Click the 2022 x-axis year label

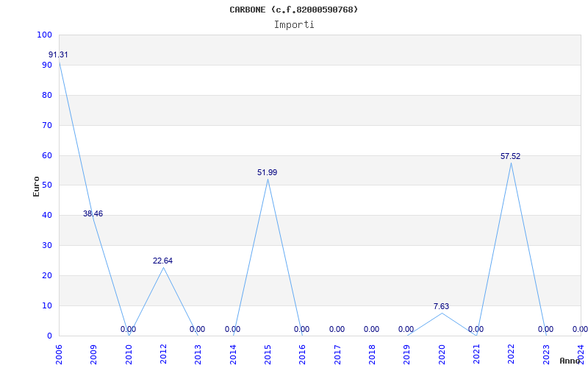coord(512,355)
